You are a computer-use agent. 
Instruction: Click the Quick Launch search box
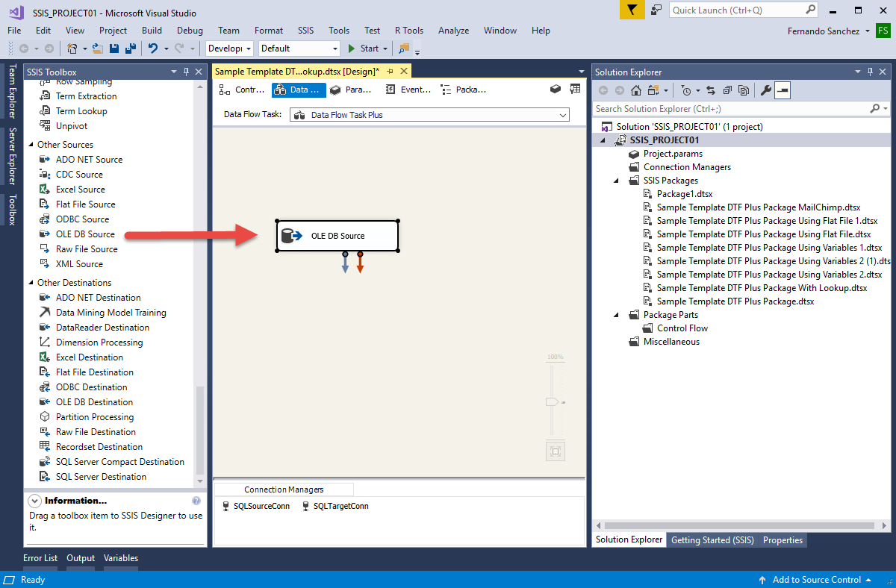(744, 10)
